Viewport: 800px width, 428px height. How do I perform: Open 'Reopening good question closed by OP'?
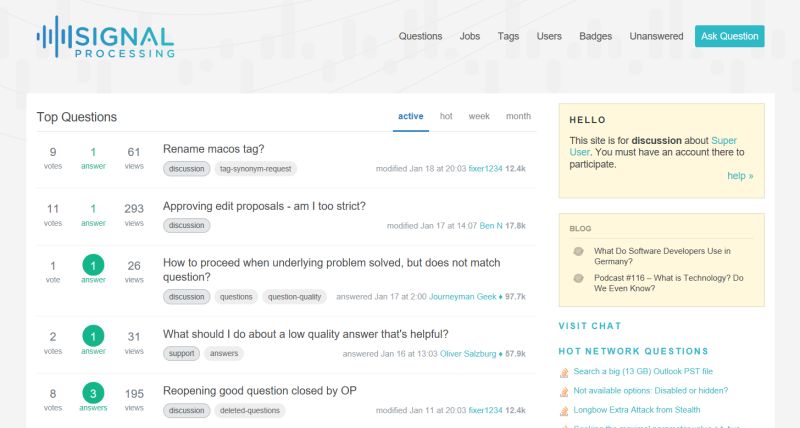(260, 391)
